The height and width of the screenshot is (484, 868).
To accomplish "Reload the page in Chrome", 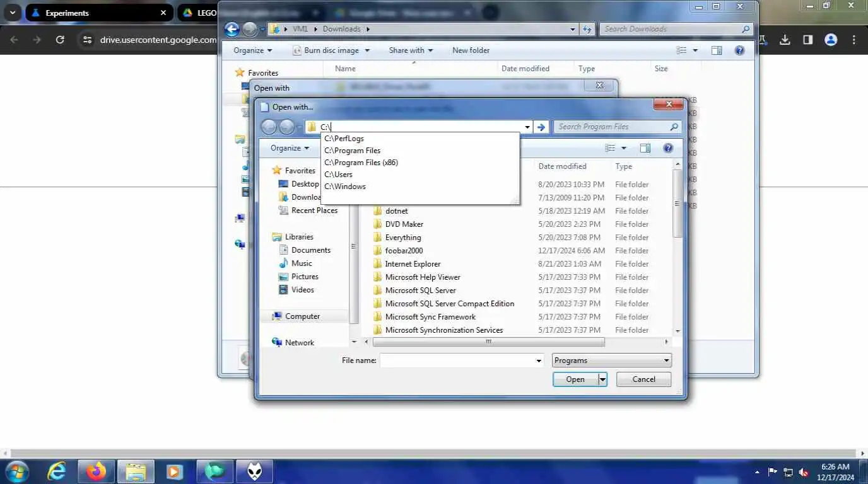I will pos(60,40).
